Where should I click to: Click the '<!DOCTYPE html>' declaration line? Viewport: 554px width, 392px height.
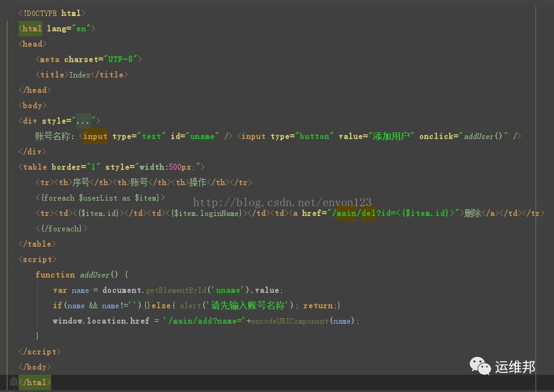(52, 14)
